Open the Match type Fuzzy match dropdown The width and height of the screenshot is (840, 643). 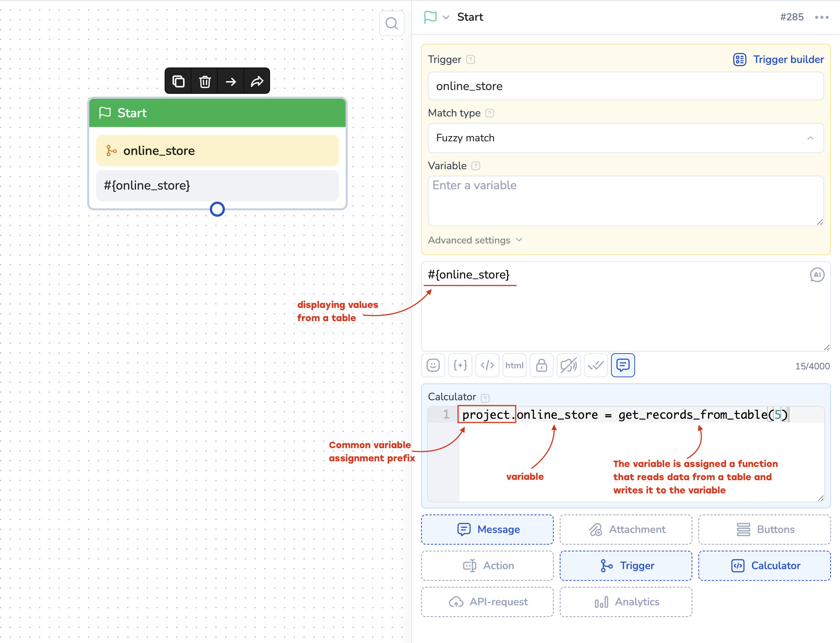point(625,138)
